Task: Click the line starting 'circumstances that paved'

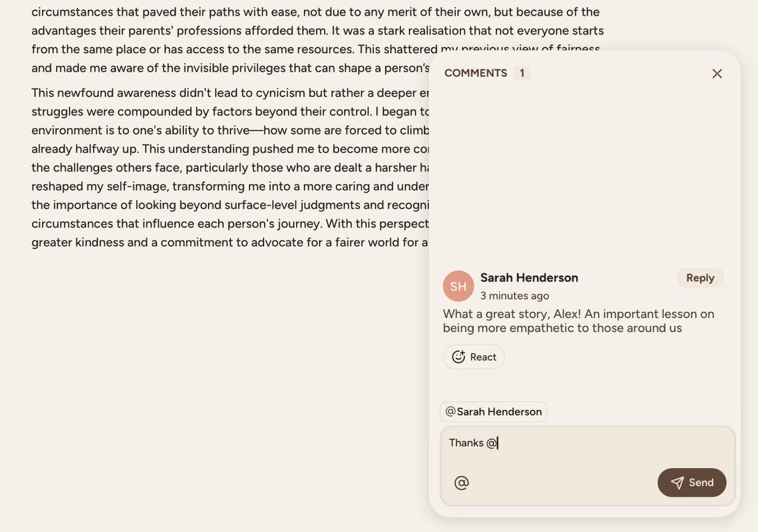Action: [x=315, y=12]
